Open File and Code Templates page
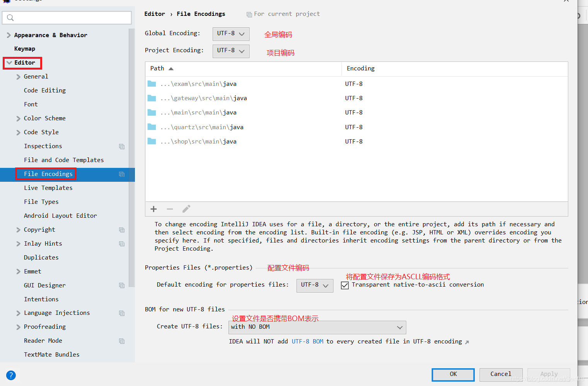 click(64, 160)
